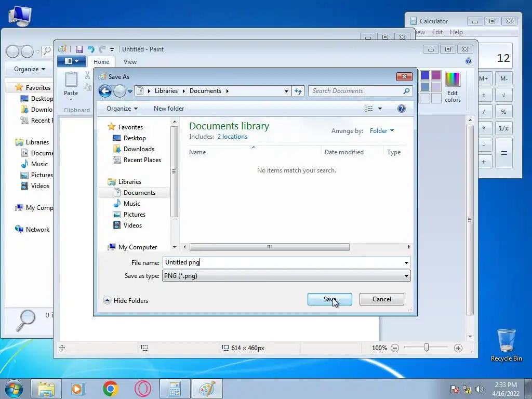Click the help icon in Save As dialog
The image size is (532, 399).
pyautogui.click(x=402, y=109)
